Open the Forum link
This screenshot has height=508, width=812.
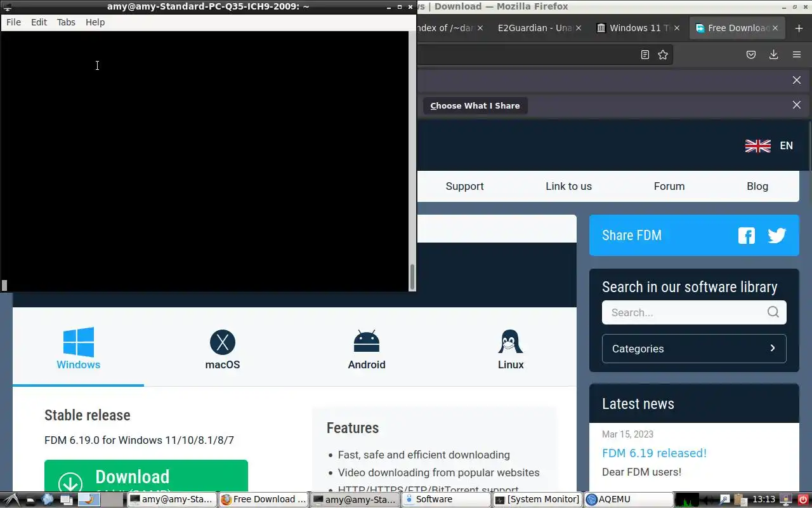[669, 186]
